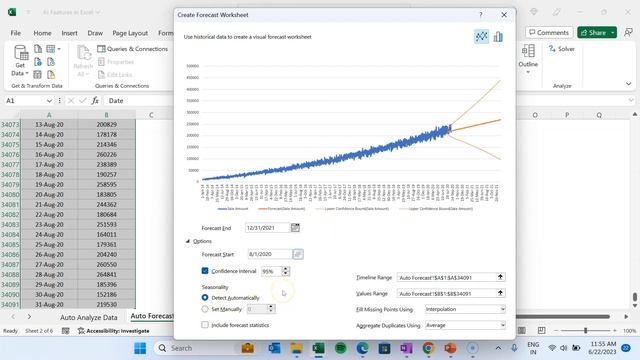
Task: Zoom in with the plus button
Action: [x=615, y=330]
